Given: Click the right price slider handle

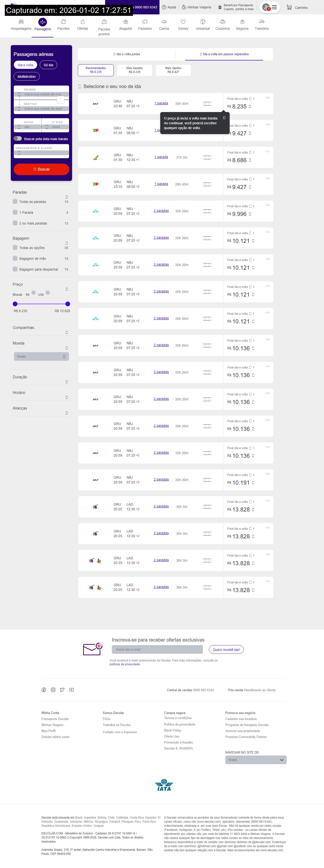Looking at the screenshot, I should click(68, 304).
